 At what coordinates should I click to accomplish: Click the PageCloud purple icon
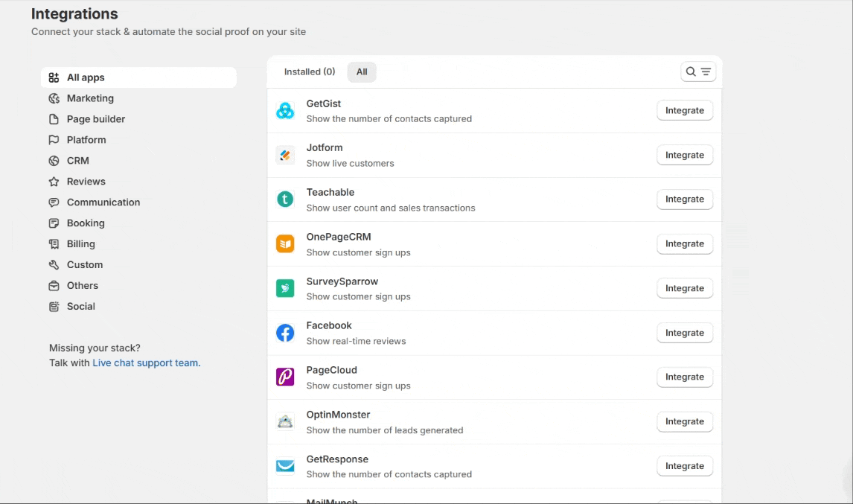pyautogui.click(x=285, y=377)
